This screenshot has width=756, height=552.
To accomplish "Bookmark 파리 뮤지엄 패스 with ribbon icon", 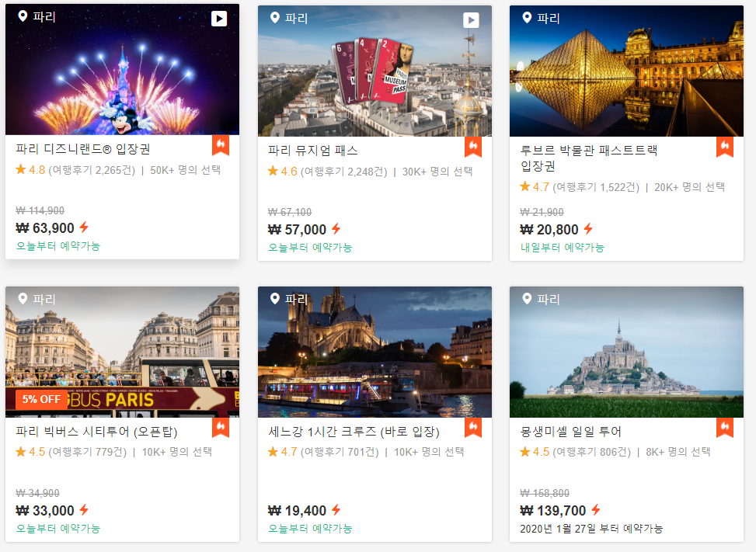I will (473, 147).
